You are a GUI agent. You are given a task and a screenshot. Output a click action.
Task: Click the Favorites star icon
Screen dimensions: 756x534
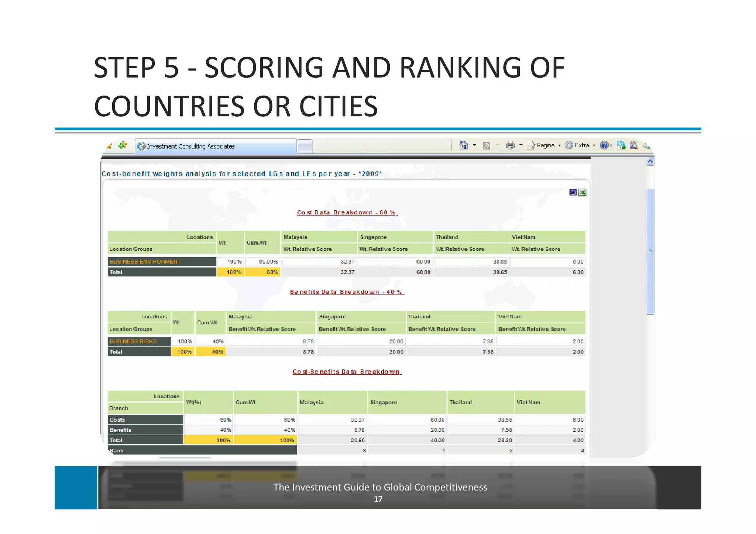pyautogui.click(x=109, y=146)
